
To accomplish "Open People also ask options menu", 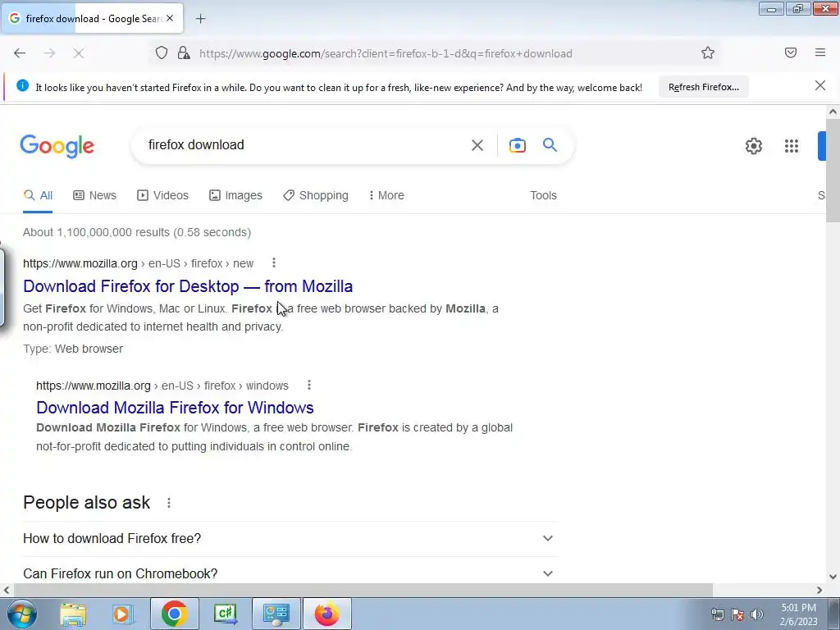I will click(x=169, y=503).
